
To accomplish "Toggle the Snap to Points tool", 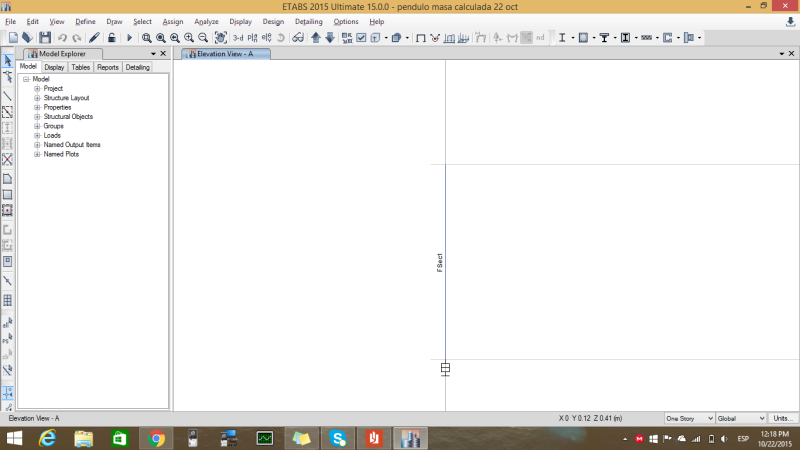I will point(8,393).
